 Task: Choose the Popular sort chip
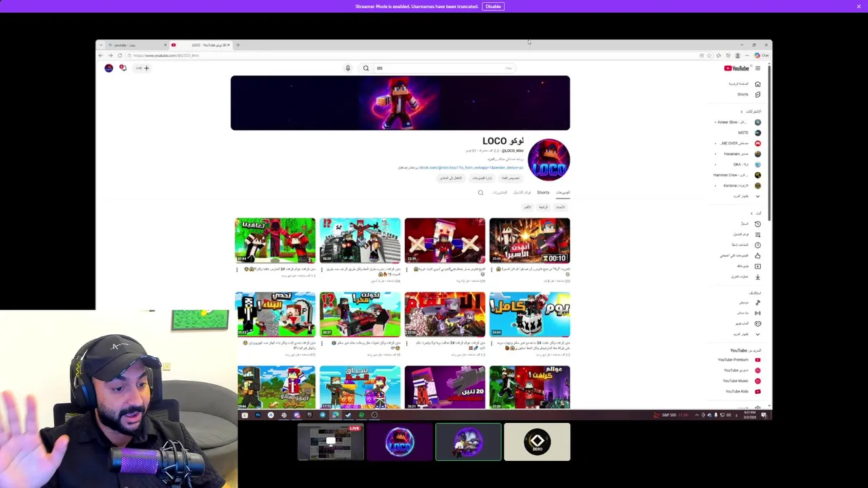[x=543, y=207]
